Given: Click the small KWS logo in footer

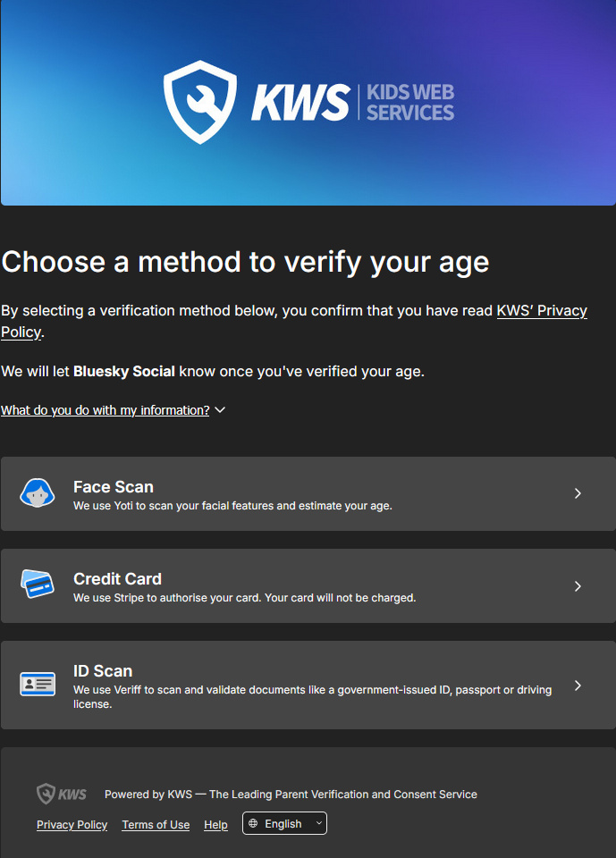Looking at the screenshot, I should pos(62,794).
